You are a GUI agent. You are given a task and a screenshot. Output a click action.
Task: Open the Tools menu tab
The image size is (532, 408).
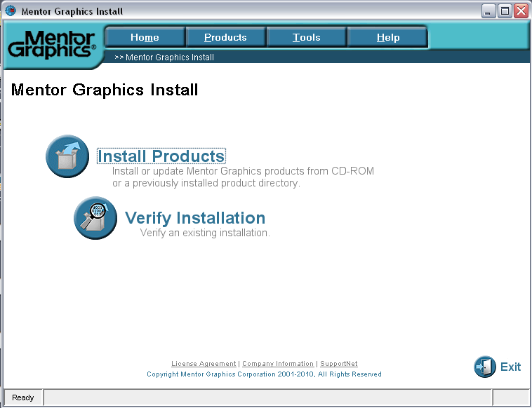coord(307,37)
